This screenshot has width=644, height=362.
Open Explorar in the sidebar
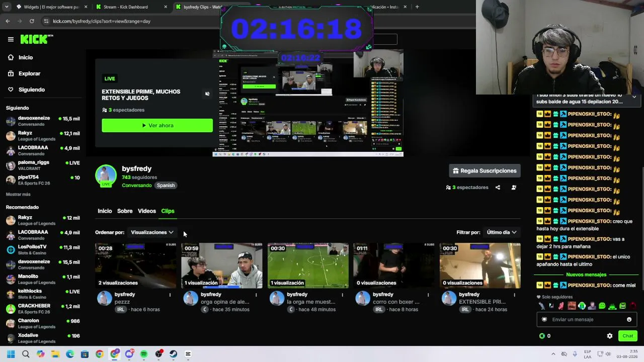click(29, 73)
